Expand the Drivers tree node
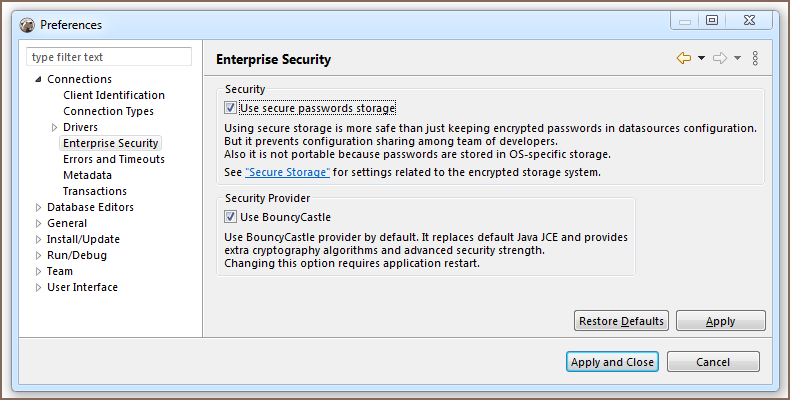The width and height of the screenshot is (790, 400). pos(54,128)
